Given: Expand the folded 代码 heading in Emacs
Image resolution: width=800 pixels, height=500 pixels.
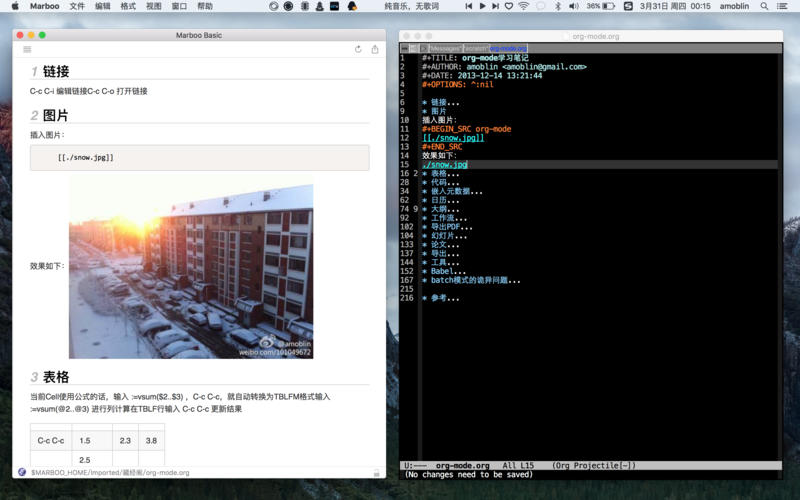Looking at the screenshot, I should point(440,182).
